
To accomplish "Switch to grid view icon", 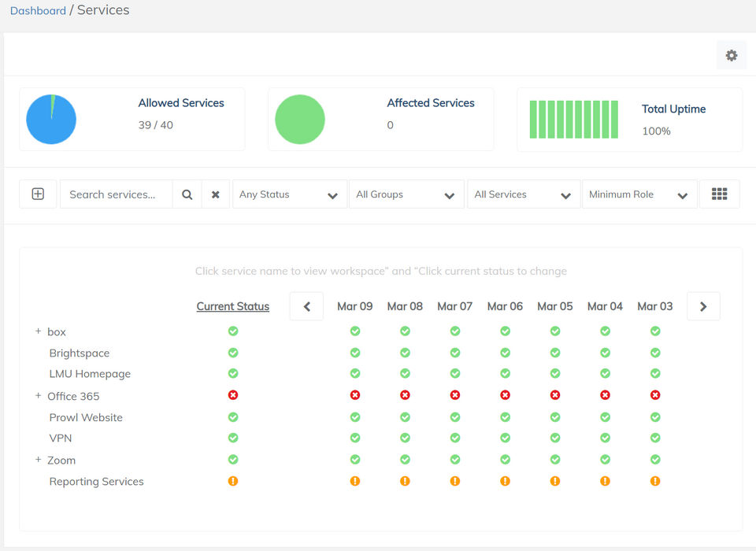I will pyautogui.click(x=719, y=194).
